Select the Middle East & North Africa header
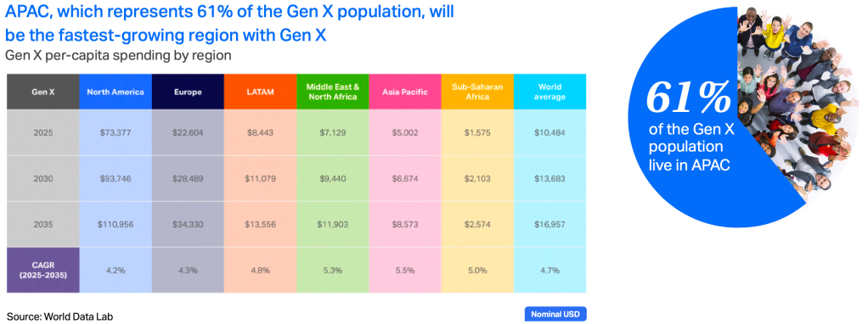Screen dimensions: 868x324 [x=333, y=92]
